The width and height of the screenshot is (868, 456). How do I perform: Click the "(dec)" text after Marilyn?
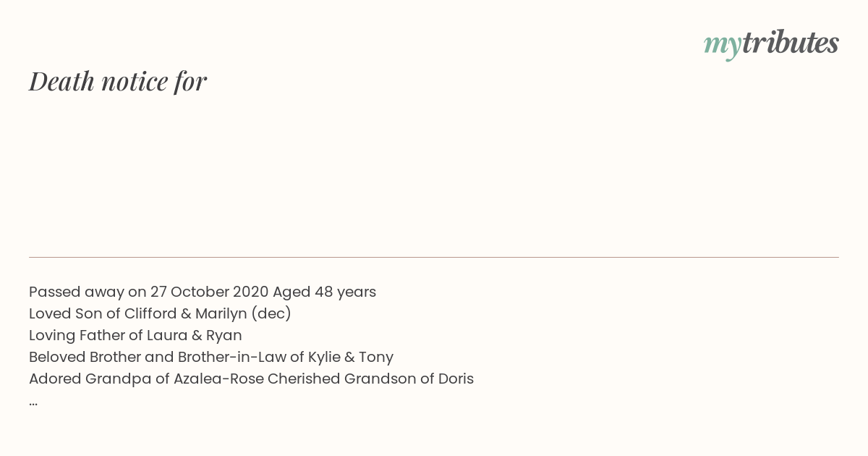click(x=271, y=314)
